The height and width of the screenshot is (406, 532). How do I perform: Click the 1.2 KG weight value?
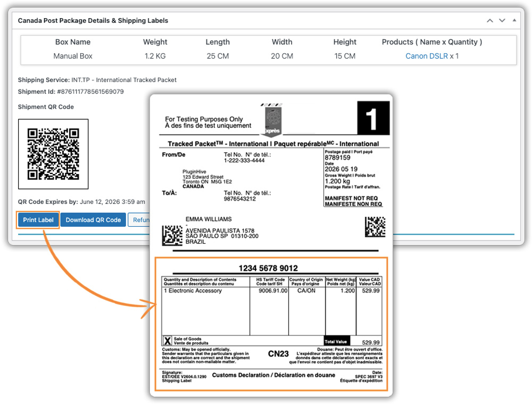click(x=155, y=56)
